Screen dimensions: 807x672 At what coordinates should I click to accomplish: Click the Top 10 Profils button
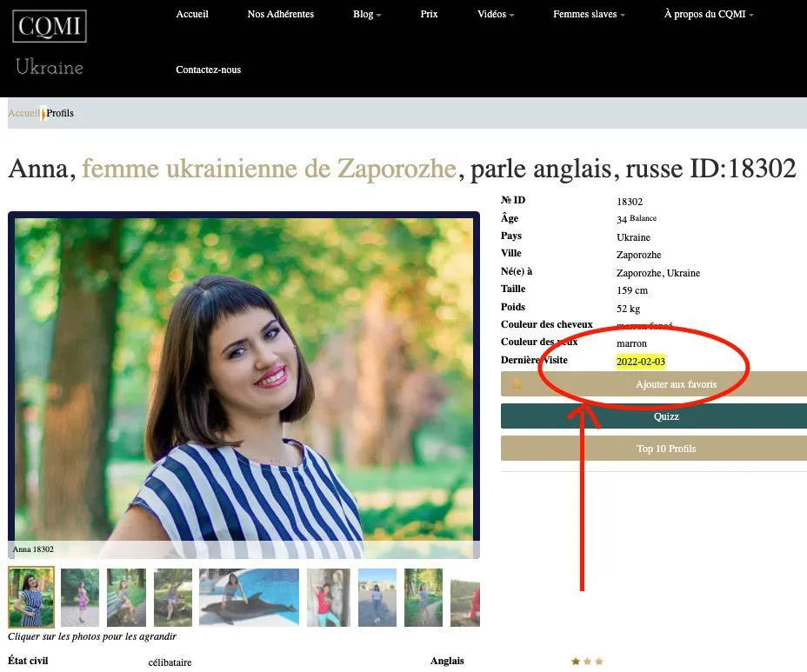654,449
